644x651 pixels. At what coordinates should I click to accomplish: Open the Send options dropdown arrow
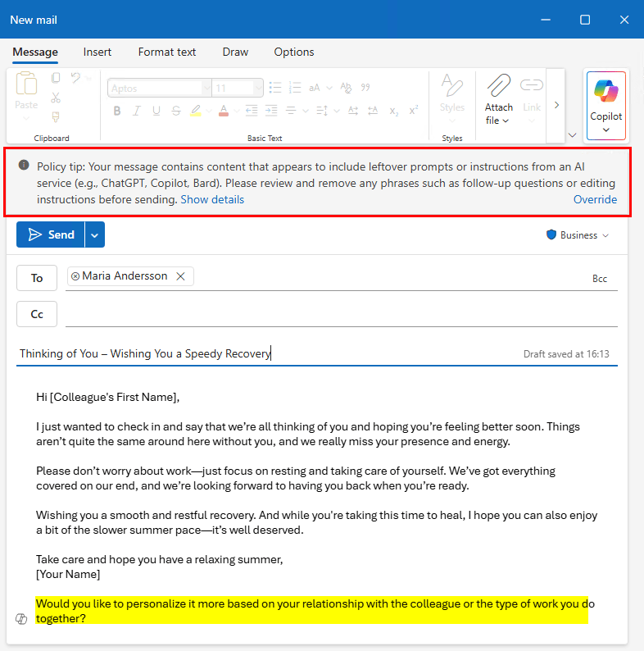coord(95,234)
